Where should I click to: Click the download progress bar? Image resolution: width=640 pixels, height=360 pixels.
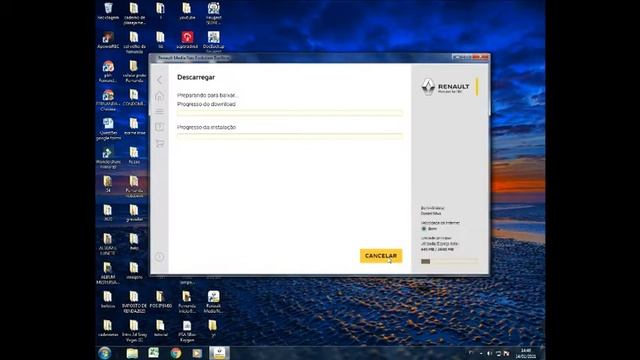[x=290, y=112]
